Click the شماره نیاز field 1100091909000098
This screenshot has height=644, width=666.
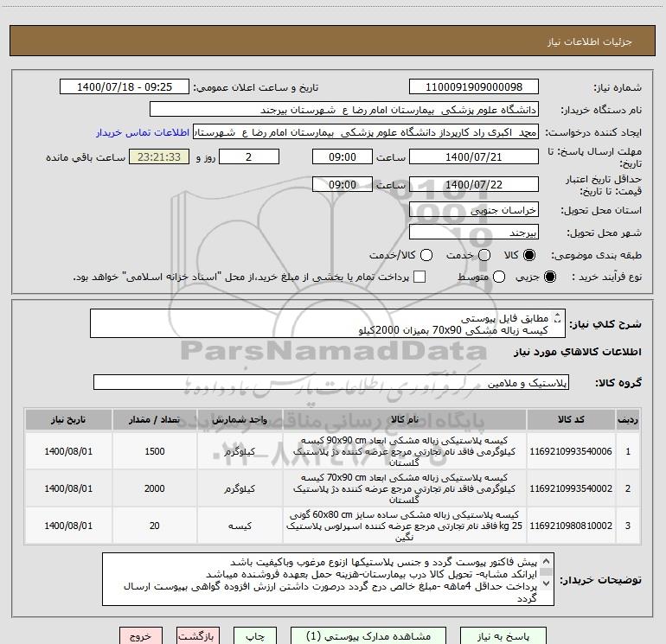(474, 86)
